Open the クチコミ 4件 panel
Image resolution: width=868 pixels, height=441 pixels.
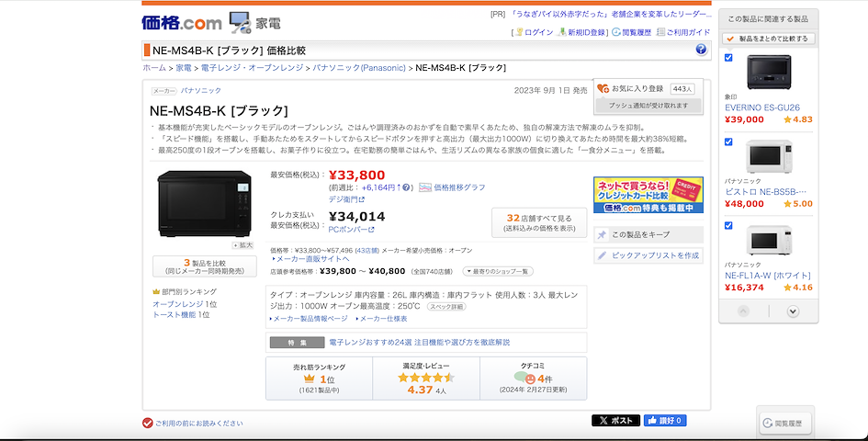[x=533, y=379]
